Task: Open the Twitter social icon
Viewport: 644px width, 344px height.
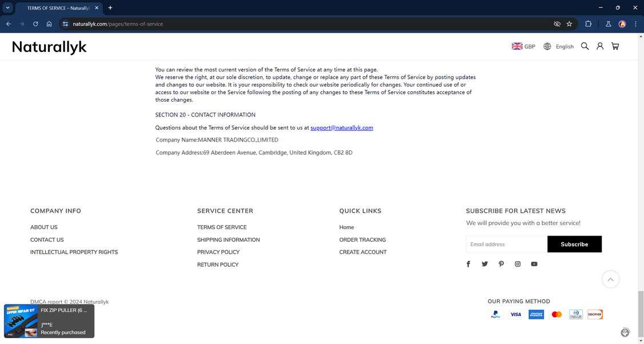Action: point(484,264)
